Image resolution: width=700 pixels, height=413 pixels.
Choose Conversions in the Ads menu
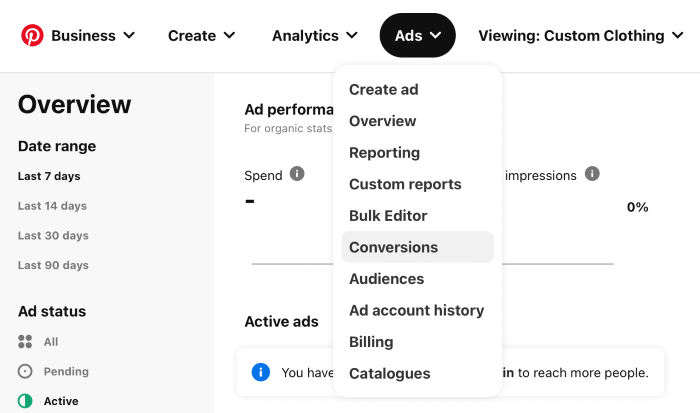[x=417, y=247]
